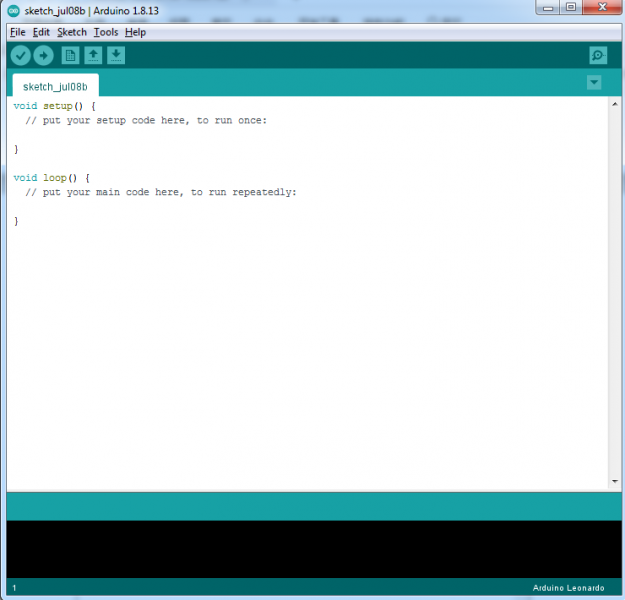Open the File menu
Viewport: 625px width, 600px height.
tap(17, 32)
